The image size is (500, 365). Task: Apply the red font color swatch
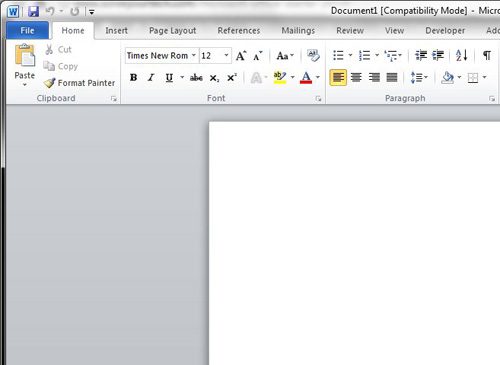(306, 78)
